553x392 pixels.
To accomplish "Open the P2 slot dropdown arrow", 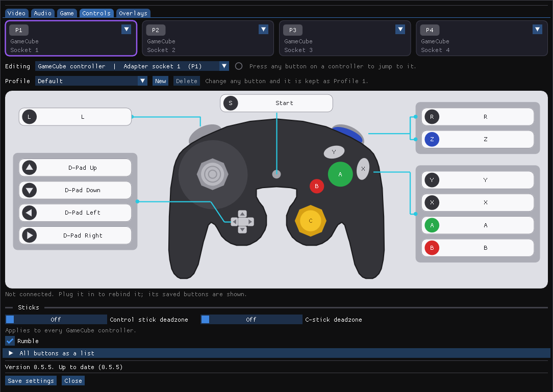I will (263, 29).
